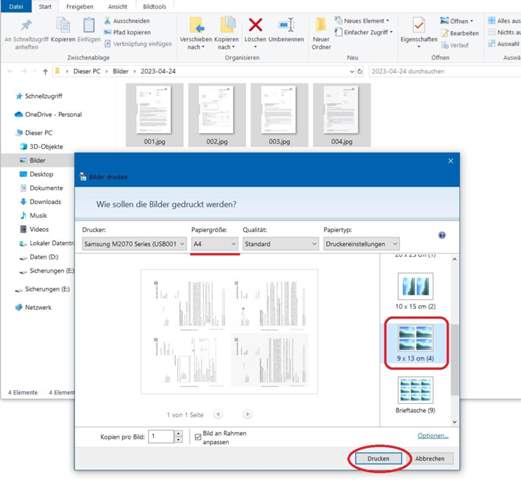Toggle the 'Bild an Rahmen anpassen' checkbox

[198, 437]
